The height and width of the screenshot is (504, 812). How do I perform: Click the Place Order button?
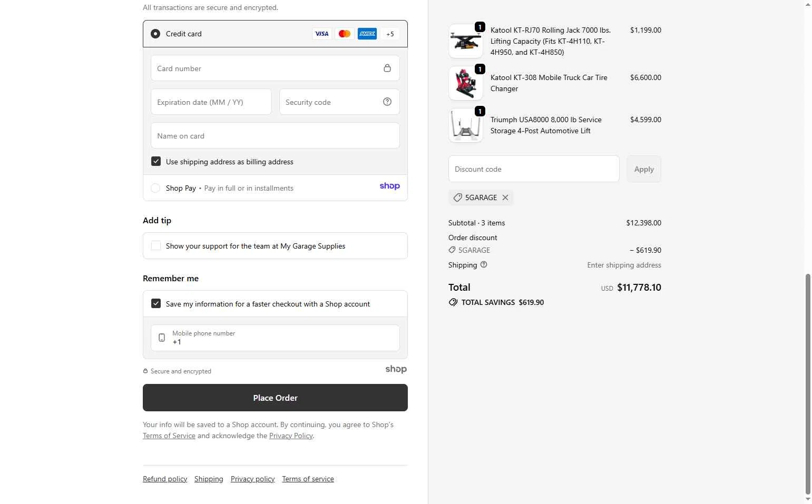(275, 398)
